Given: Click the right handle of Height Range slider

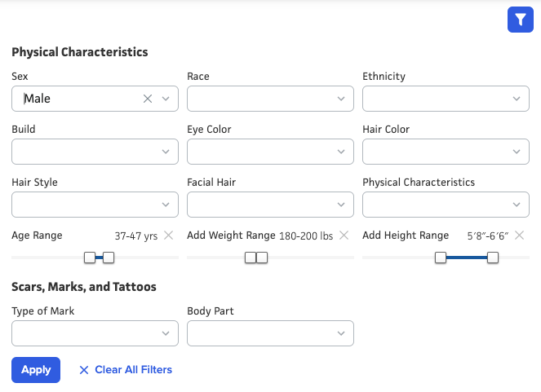Looking at the screenshot, I should (x=493, y=258).
